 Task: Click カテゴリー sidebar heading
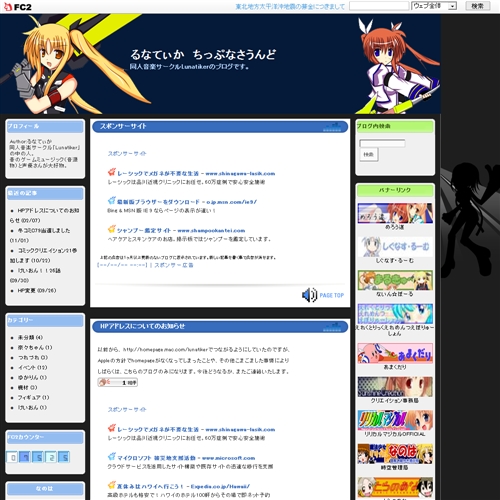(20, 320)
